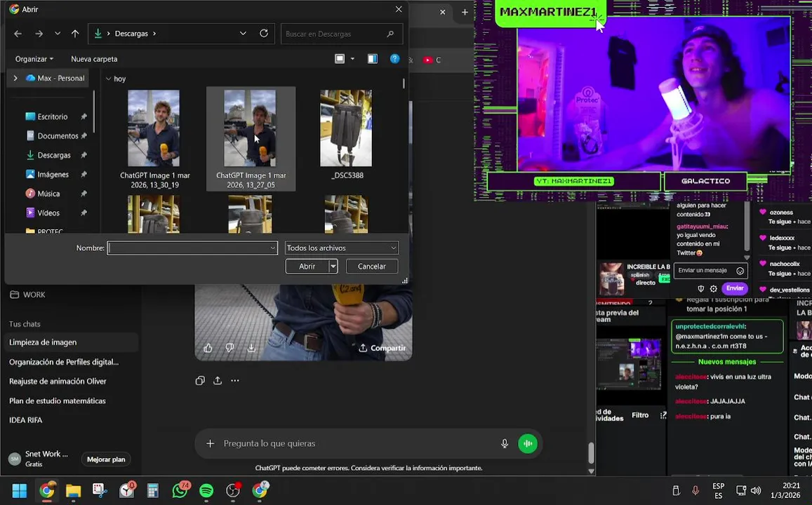Open emoji picker in Enviar un mensaje
The image size is (812, 505).
[x=740, y=271]
